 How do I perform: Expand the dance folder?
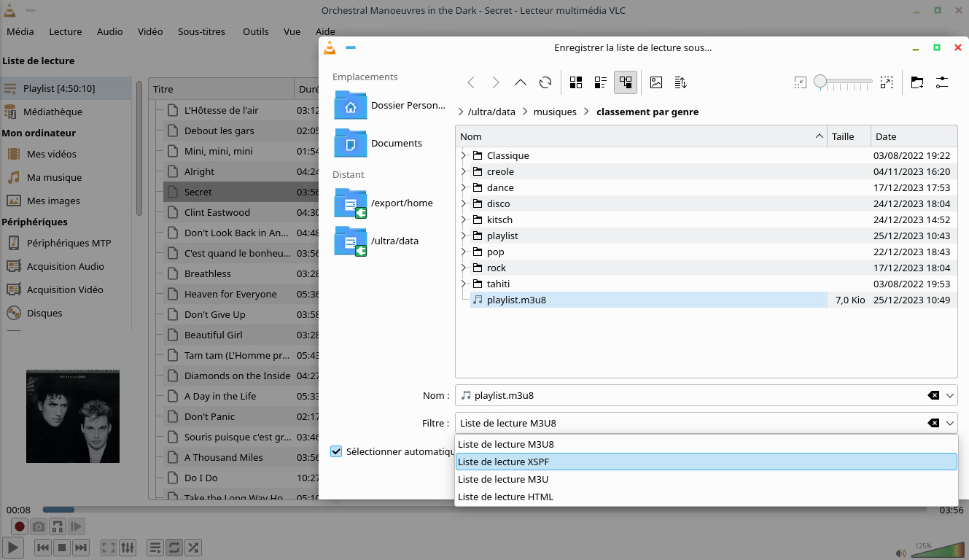(x=463, y=187)
